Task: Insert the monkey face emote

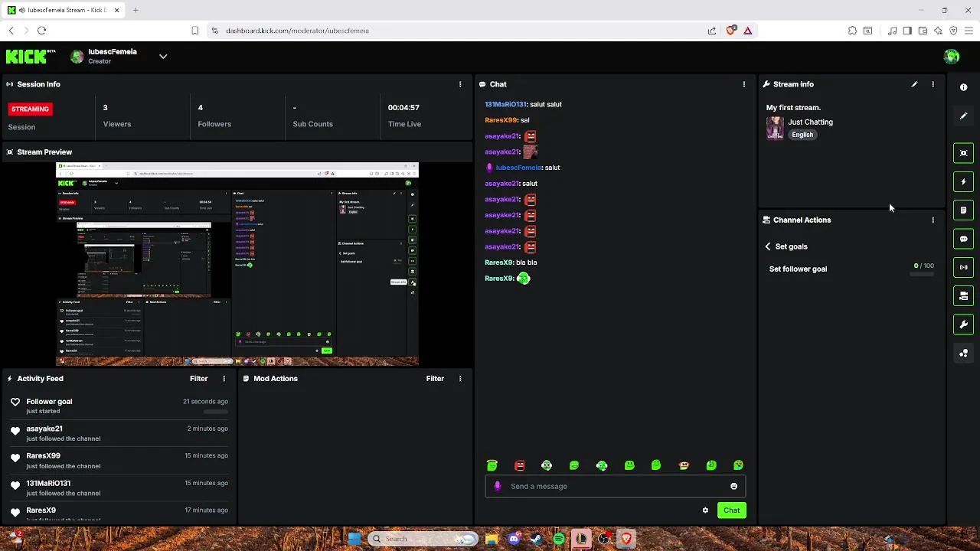Action: [684, 465]
